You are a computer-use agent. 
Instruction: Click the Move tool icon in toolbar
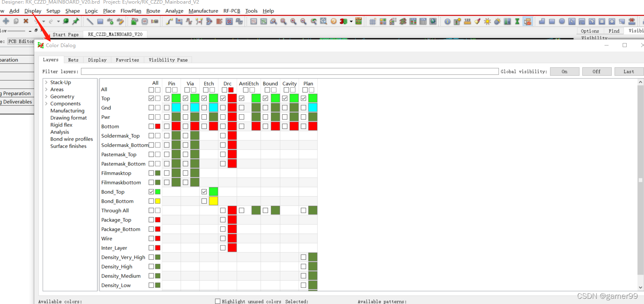click(6, 21)
